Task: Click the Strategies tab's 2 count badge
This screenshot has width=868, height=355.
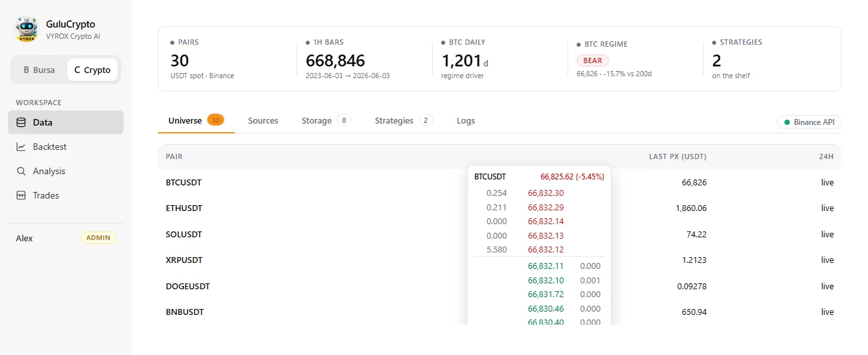Action: [426, 120]
